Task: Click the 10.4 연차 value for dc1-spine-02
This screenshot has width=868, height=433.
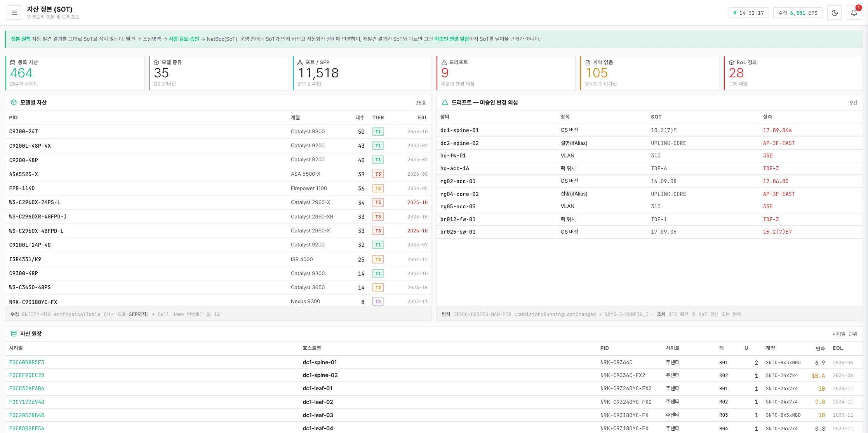Action: (x=818, y=376)
